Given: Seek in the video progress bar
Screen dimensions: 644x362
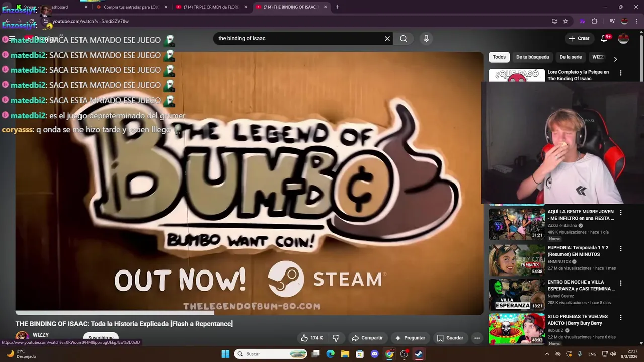Looking at the screenshot, I should coord(249,313).
